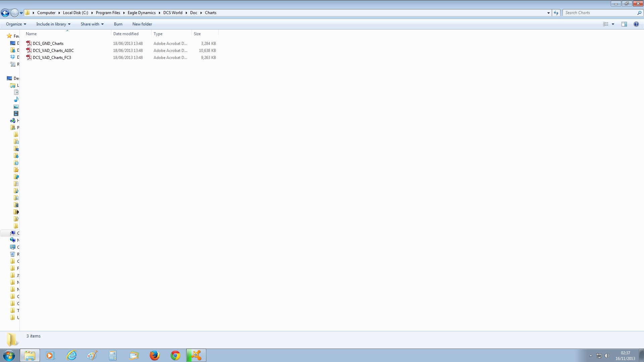Sort files by Name column
Screen dimensions: 644x362
[x=67, y=34]
